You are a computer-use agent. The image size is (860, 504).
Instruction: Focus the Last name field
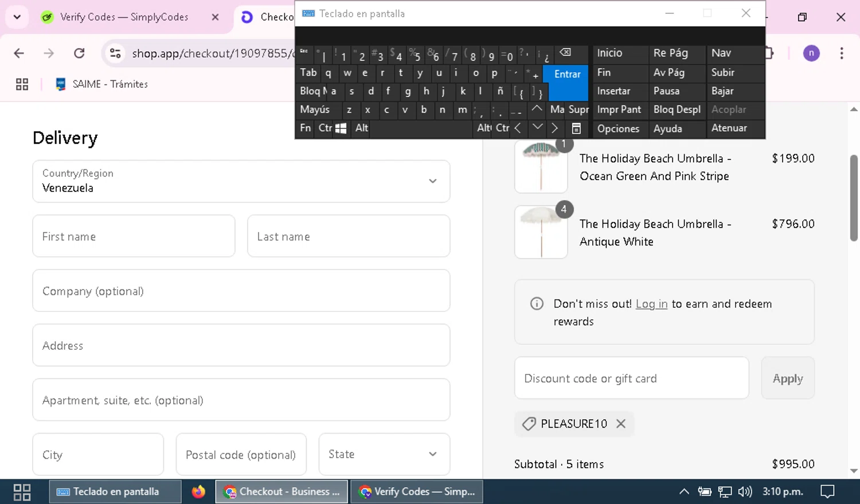[x=349, y=236]
